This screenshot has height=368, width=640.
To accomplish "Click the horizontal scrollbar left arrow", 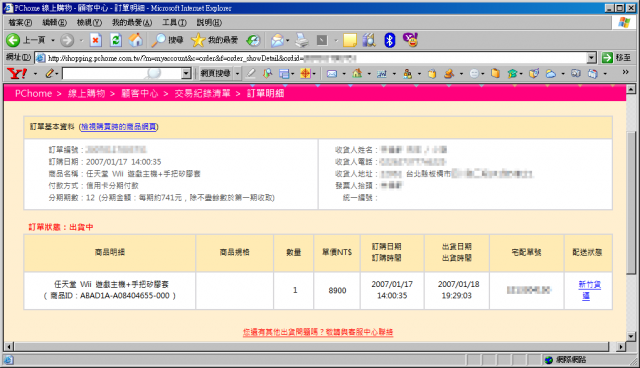I will pos(9,347).
